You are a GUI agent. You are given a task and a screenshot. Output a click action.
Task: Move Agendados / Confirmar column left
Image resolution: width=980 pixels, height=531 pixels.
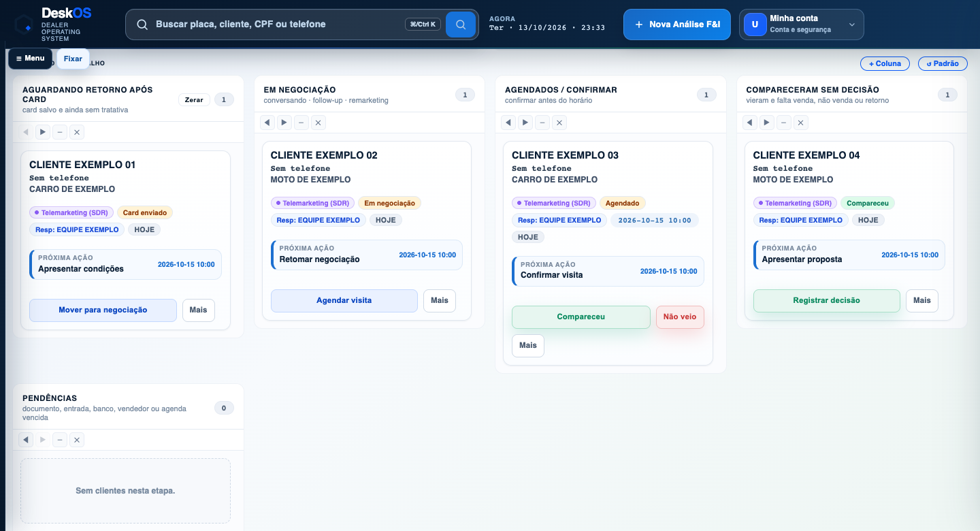tap(508, 123)
